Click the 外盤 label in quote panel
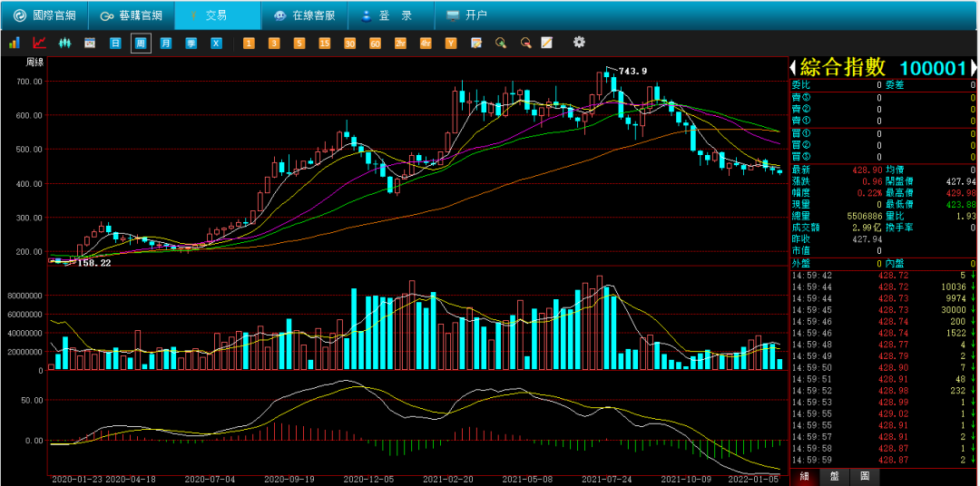980x486 pixels. (800, 264)
